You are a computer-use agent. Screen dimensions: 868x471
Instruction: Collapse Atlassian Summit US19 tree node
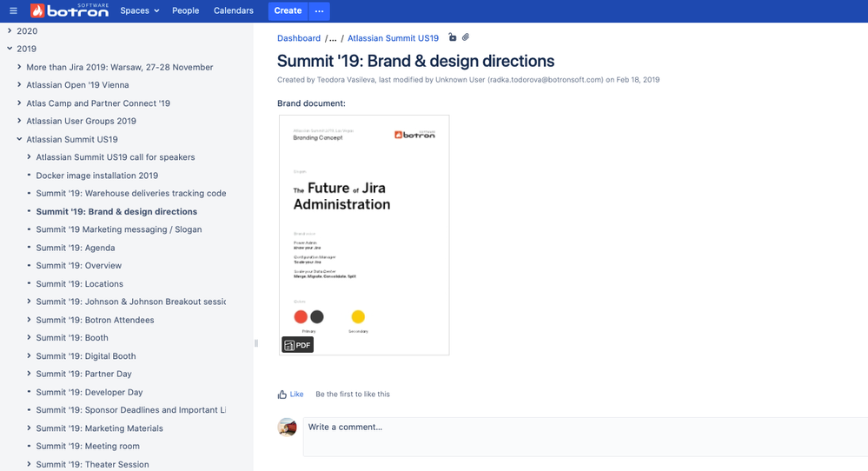(x=19, y=139)
